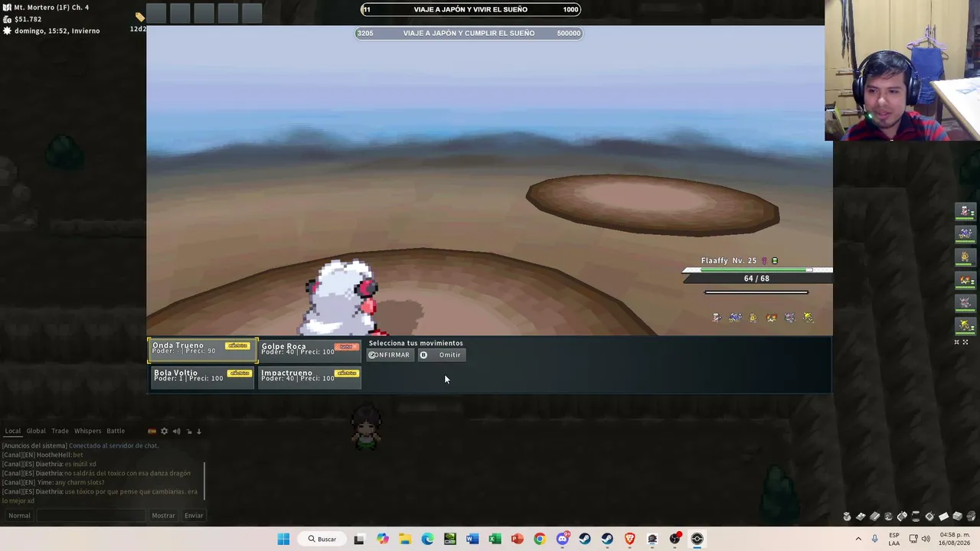The height and width of the screenshot is (551, 980).
Task: Open the Battle chat tab
Action: (116, 431)
